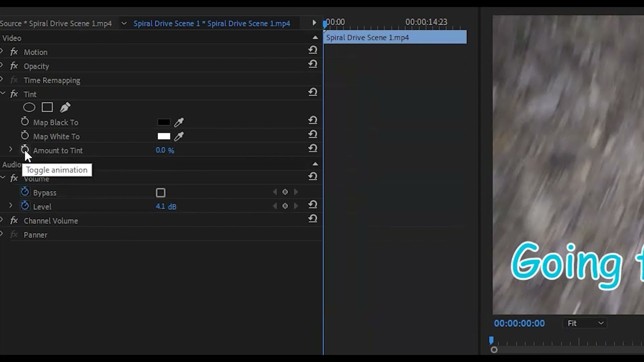644x362 pixels.
Task: Reset the Amount to Tint parameter
Action: 312,148
